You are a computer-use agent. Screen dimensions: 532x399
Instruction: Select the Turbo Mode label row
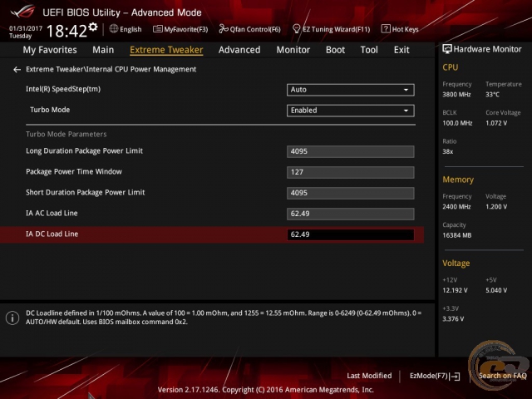coord(50,110)
